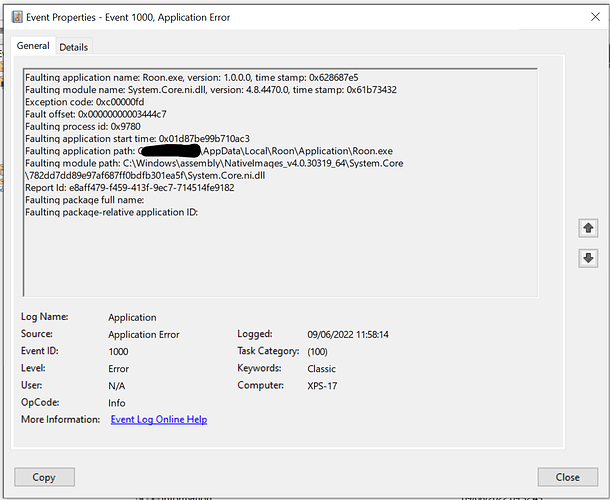Select the General tab
Viewport: 610px width, 500px height.
33,46
